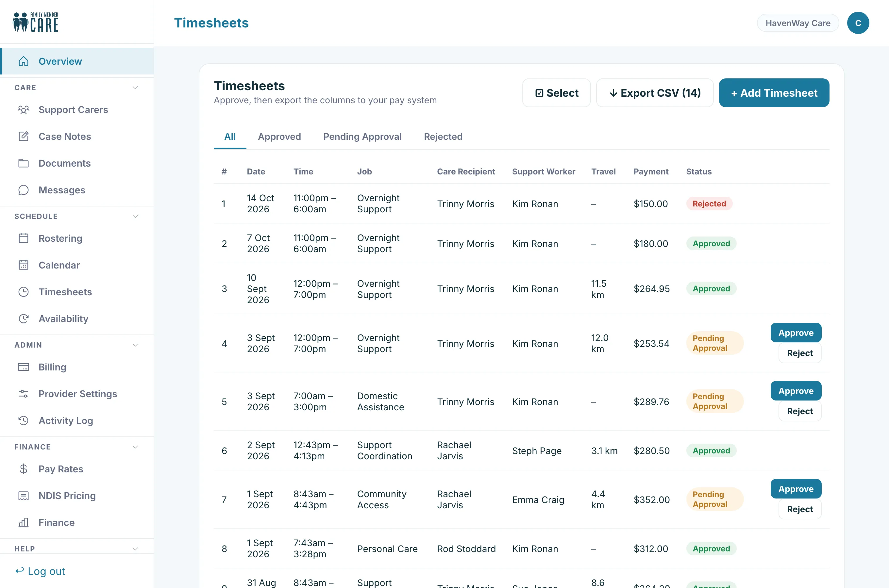This screenshot has height=588, width=889.
Task: Click the Log out arrow icon
Action: point(20,570)
